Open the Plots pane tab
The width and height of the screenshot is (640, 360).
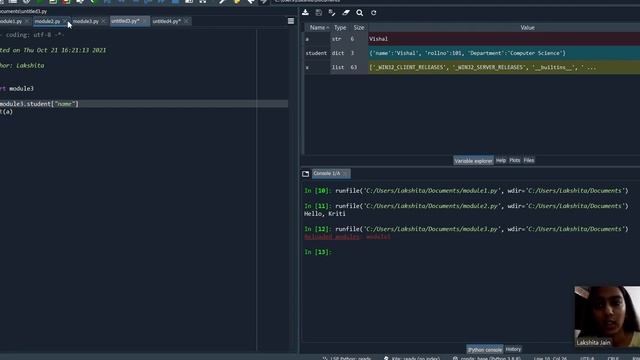(x=515, y=160)
